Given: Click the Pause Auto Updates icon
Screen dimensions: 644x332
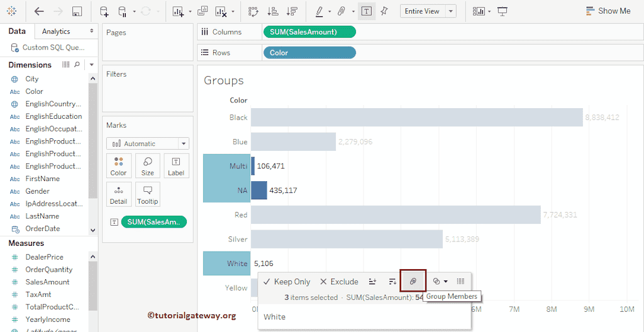Looking at the screenshot, I should (x=123, y=11).
